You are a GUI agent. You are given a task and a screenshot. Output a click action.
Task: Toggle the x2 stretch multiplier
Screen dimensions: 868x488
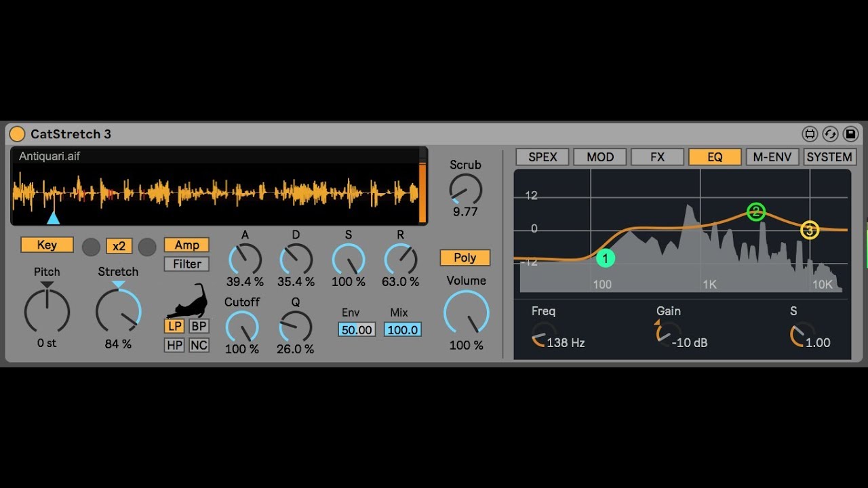(119, 247)
